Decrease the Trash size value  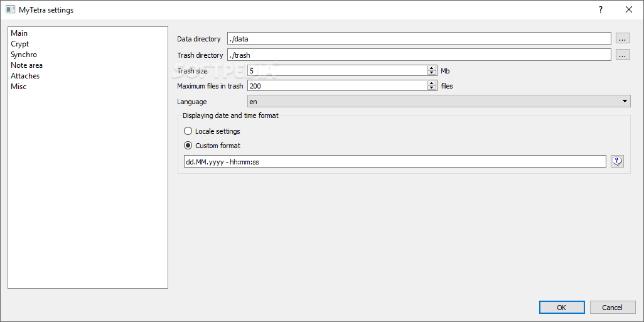click(x=431, y=73)
